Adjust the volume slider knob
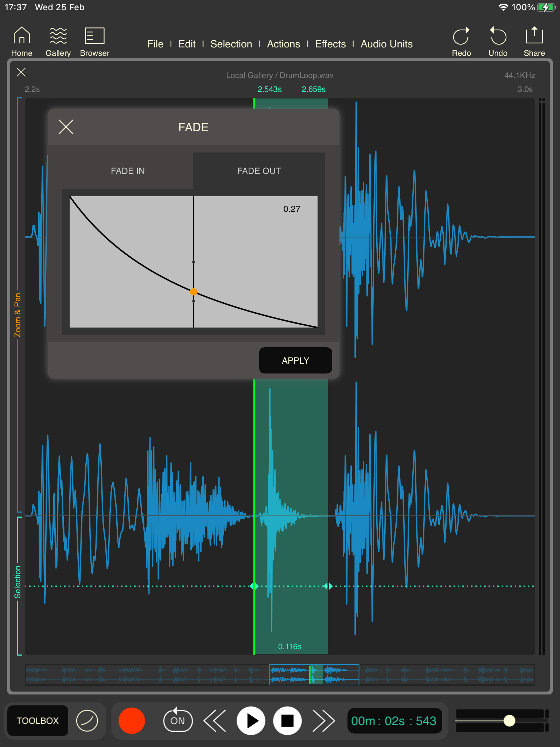The width and height of the screenshot is (560, 747). 509,720
